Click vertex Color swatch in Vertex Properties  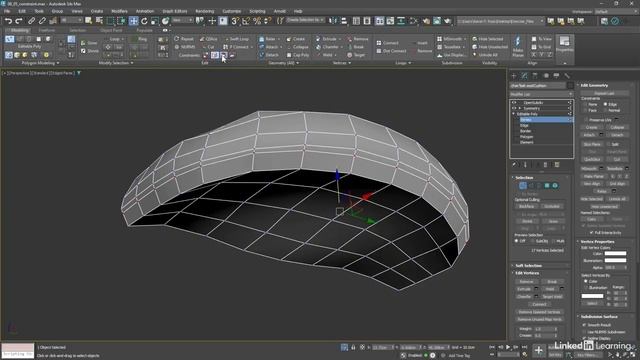click(616, 253)
